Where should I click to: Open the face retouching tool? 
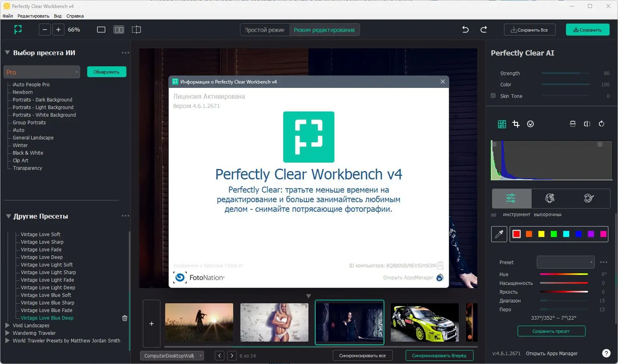(530, 124)
